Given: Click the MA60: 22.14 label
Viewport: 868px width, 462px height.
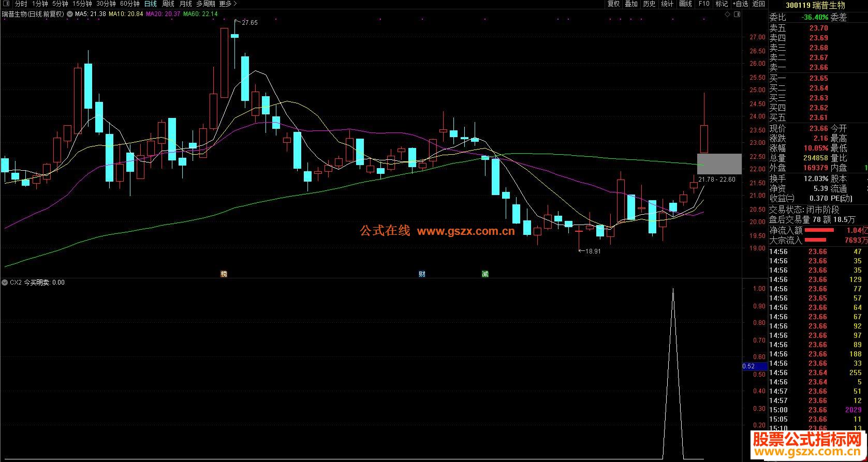Looking at the screenshot, I should point(200,14).
